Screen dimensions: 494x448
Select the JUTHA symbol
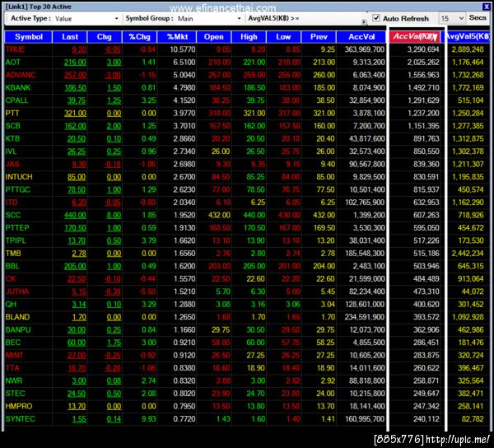tap(17, 292)
